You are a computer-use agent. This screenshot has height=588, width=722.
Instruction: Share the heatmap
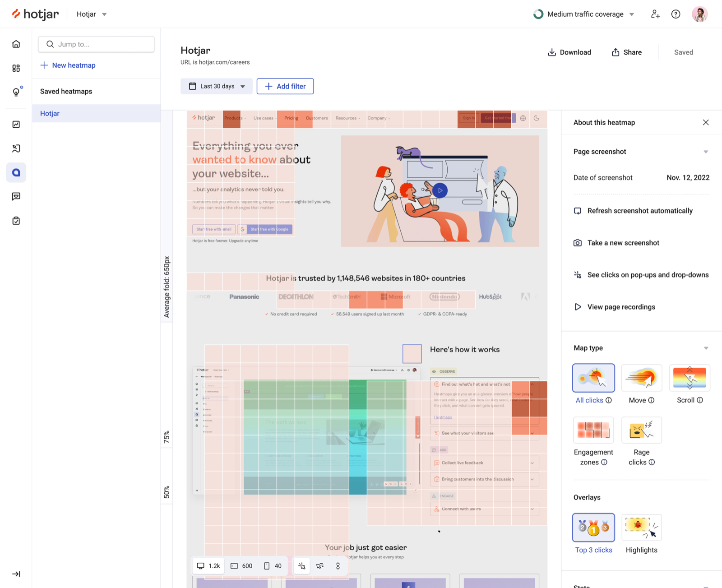click(x=627, y=52)
